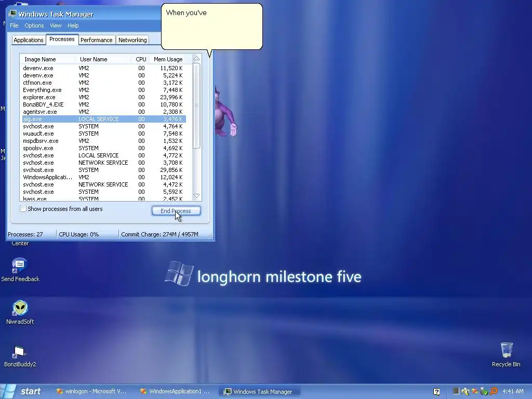This screenshot has width=532, height=399.
Task: Click the Windows flag on Start button
Action: pyautogui.click(x=8, y=391)
